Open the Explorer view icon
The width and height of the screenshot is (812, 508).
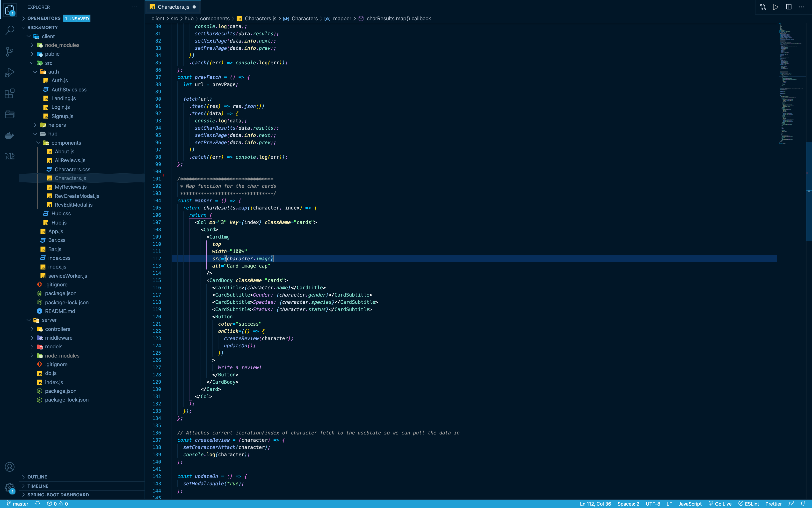tap(10, 10)
